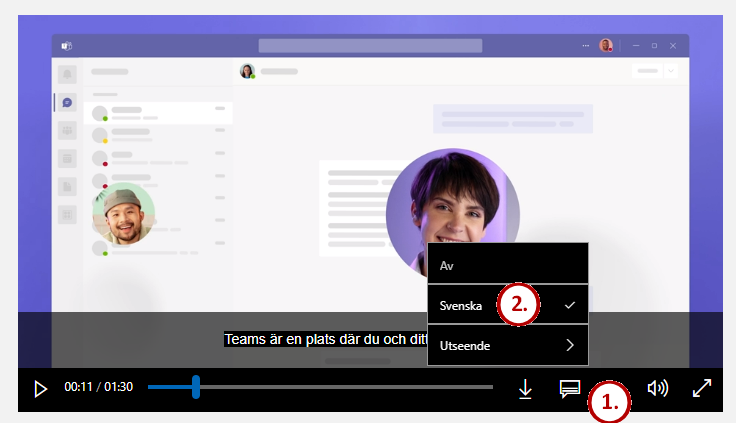The height and width of the screenshot is (423, 736).
Task: Play the video
Action: click(x=40, y=389)
